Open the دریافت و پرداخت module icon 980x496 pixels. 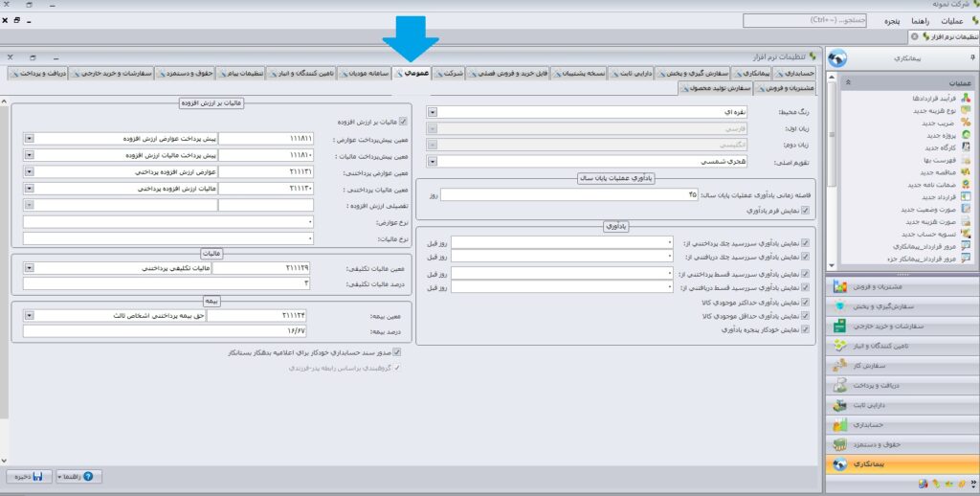point(840,385)
